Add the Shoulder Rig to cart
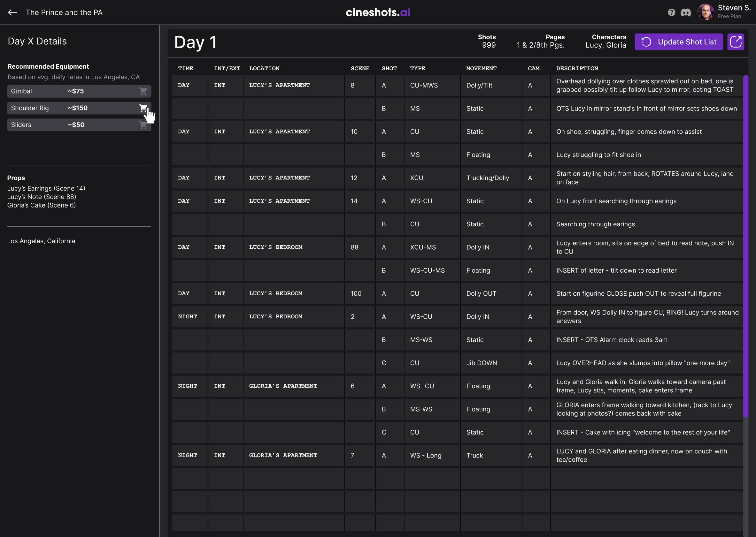This screenshot has height=537, width=756. [x=143, y=108]
